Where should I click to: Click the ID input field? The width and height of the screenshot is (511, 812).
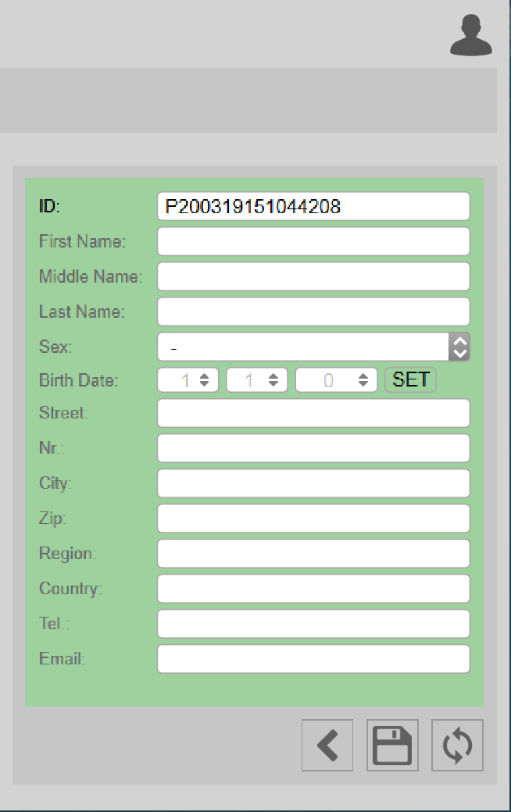[x=313, y=206]
